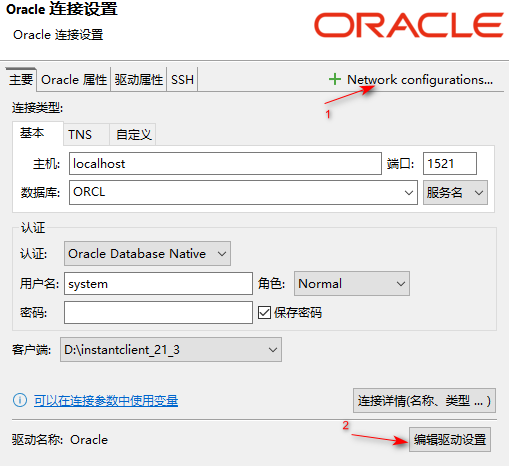Click the 主机 localhost input field
This screenshot has width=509, height=466.
point(225,163)
